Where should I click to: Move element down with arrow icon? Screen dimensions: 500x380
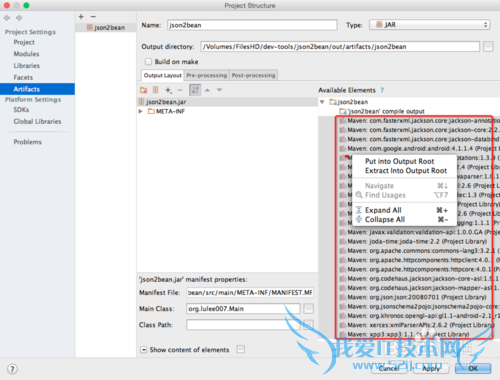219,90
